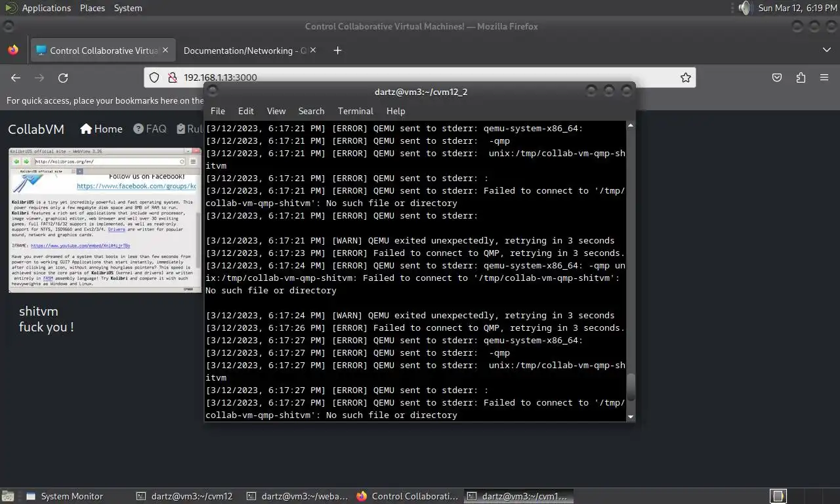
Task: Click the terminal title dartz@vm3:~/cvm12_2
Action: (x=421, y=92)
